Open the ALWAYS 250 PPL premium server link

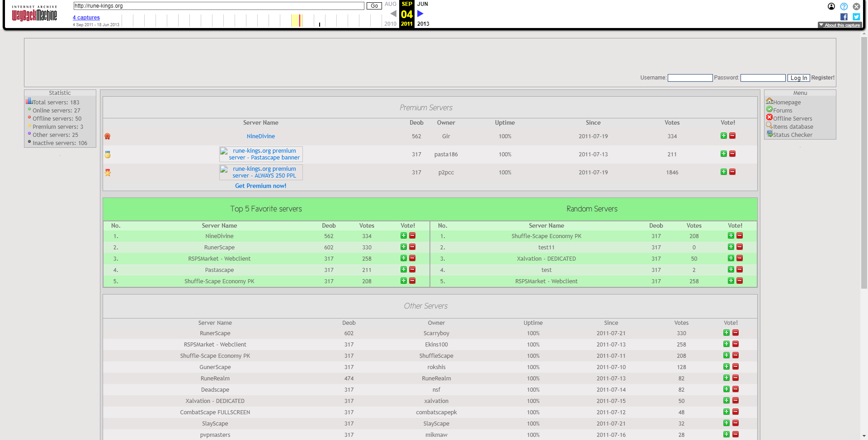tap(261, 172)
